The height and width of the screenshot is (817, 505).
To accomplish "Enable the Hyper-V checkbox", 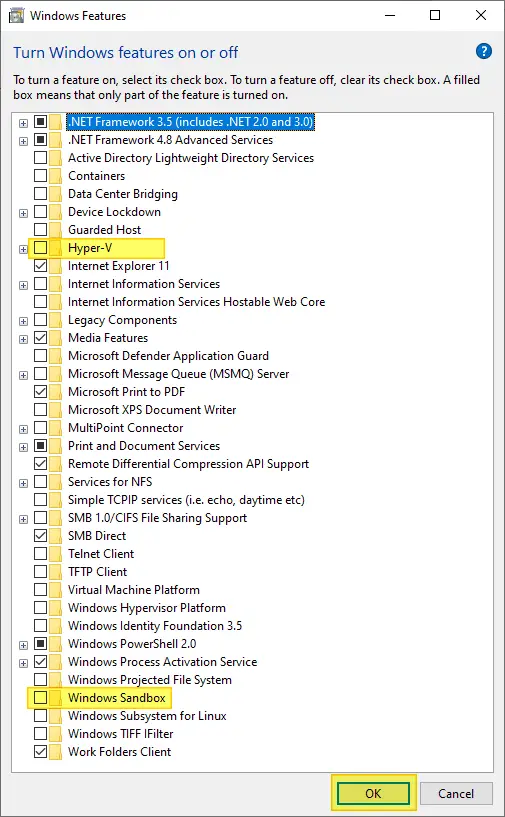I will pyautogui.click(x=40, y=247).
